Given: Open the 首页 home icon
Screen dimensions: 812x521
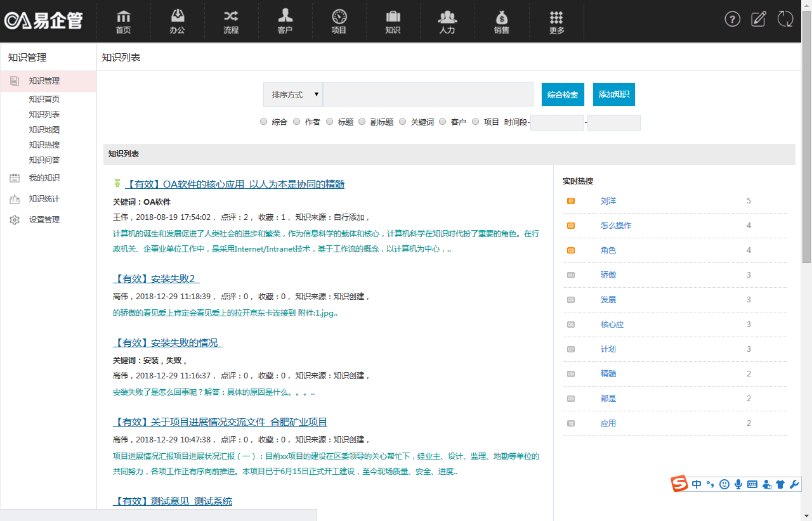Looking at the screenshot, I should (x=123, y=21).
